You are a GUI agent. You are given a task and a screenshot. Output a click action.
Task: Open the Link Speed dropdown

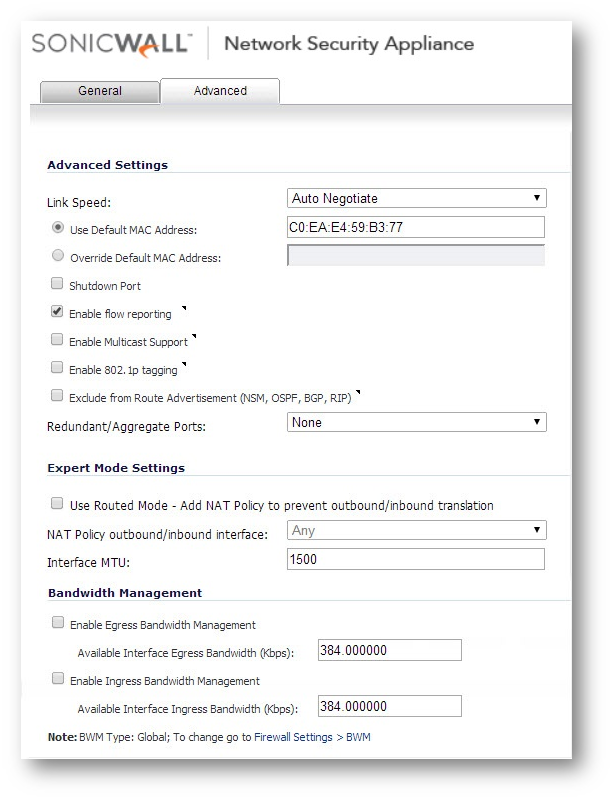click(416, 198)
